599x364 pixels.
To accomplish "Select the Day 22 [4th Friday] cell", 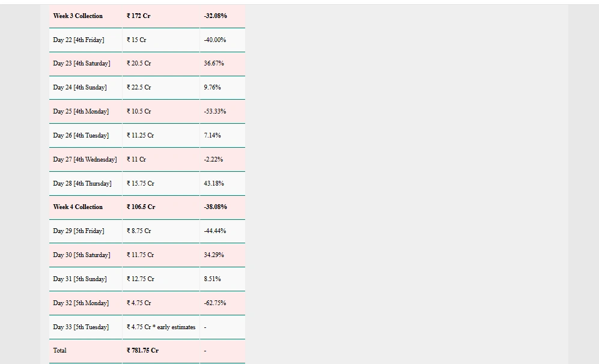I will [x=79, y=40].
